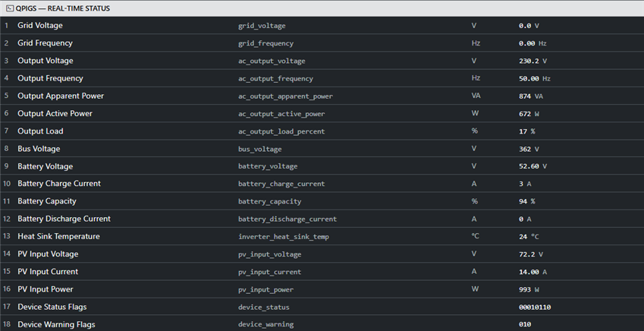Screen dimensions: 644x331
Task: Click the 'ac_output_frequency' field name
Action: 275,79
